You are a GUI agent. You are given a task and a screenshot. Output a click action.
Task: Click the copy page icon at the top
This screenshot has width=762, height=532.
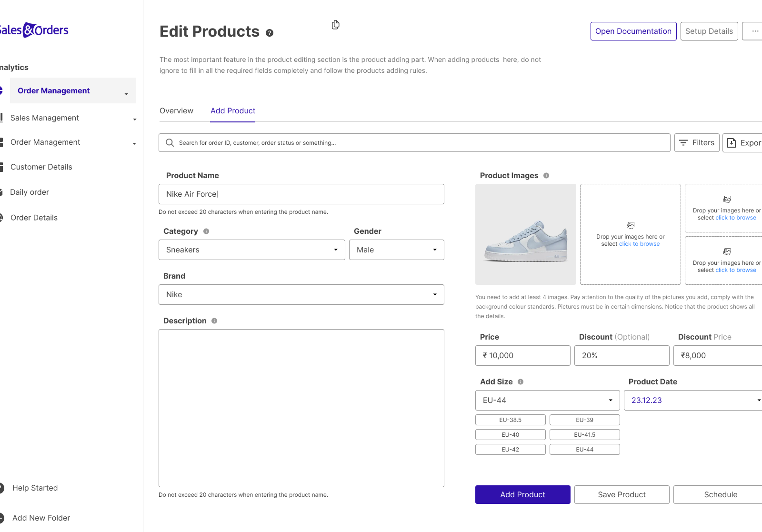tap(335, 24)
